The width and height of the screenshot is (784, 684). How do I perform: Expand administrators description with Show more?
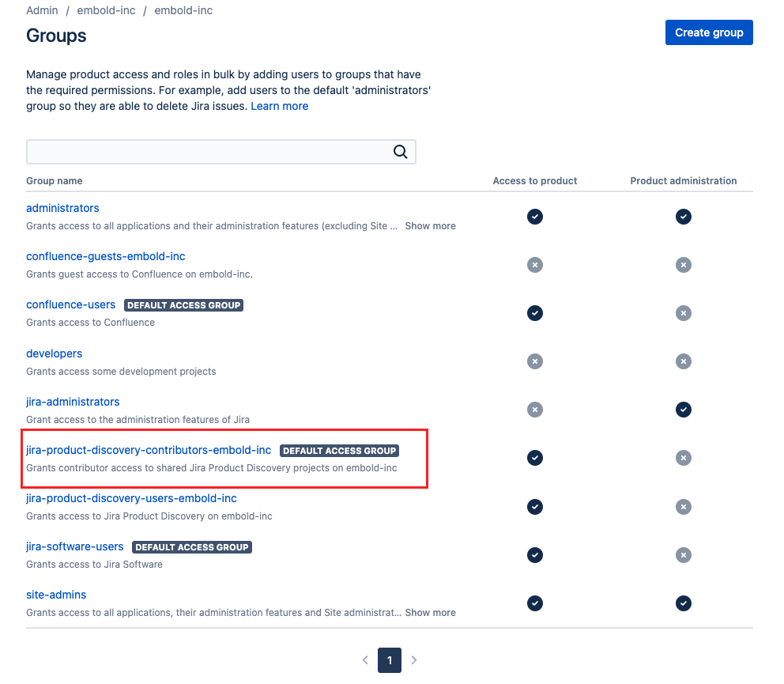[430, 226]
